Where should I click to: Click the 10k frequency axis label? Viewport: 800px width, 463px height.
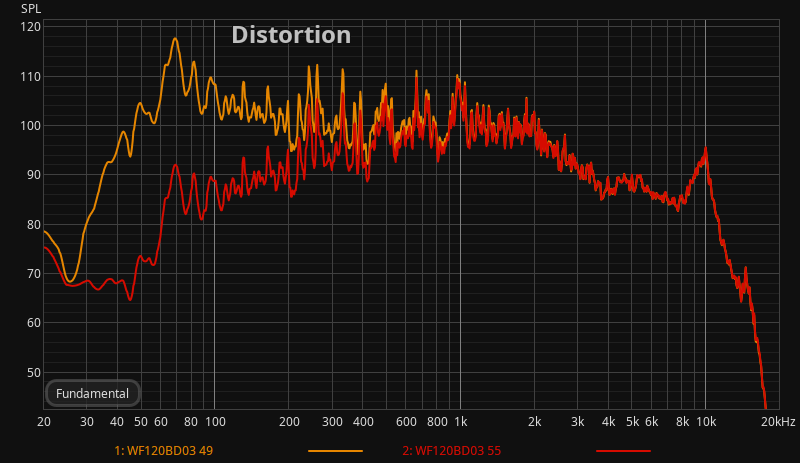[707, 422]
